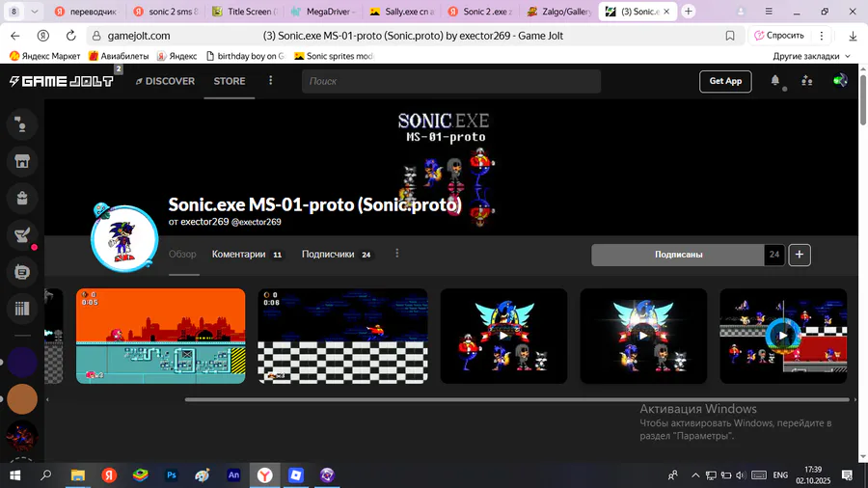Open the Game Jolt sidebar chat icon

[22, 124]
